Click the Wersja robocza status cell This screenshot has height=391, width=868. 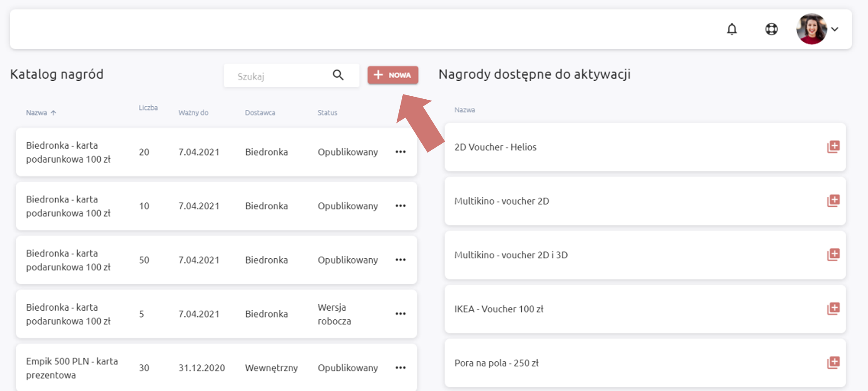pyautogui.click(x=334, y=314)
